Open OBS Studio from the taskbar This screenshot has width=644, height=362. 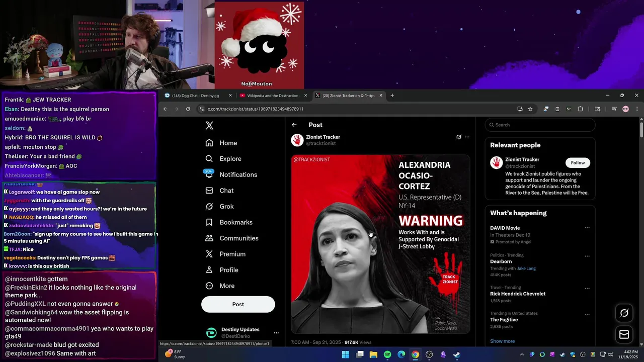pos(429,354)
